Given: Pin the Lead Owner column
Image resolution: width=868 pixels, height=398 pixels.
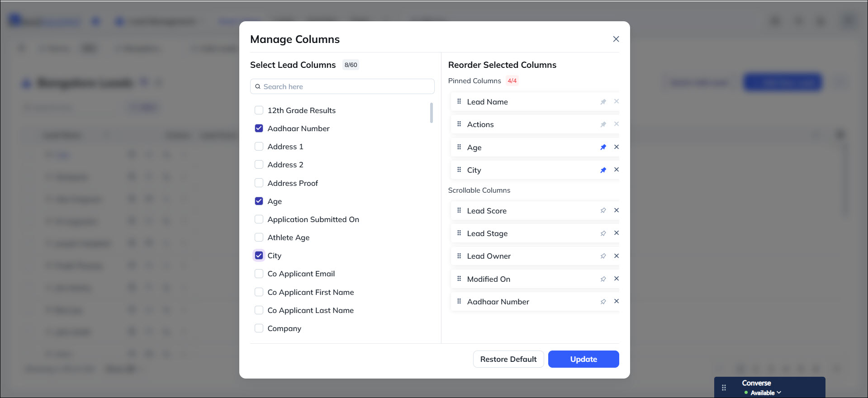Looking at the screenshot, I should pyautogui.click(x=603, y=256).
